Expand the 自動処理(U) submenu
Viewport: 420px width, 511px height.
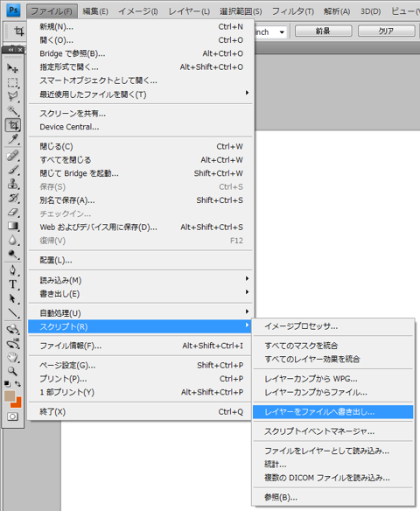click(140, 313)
